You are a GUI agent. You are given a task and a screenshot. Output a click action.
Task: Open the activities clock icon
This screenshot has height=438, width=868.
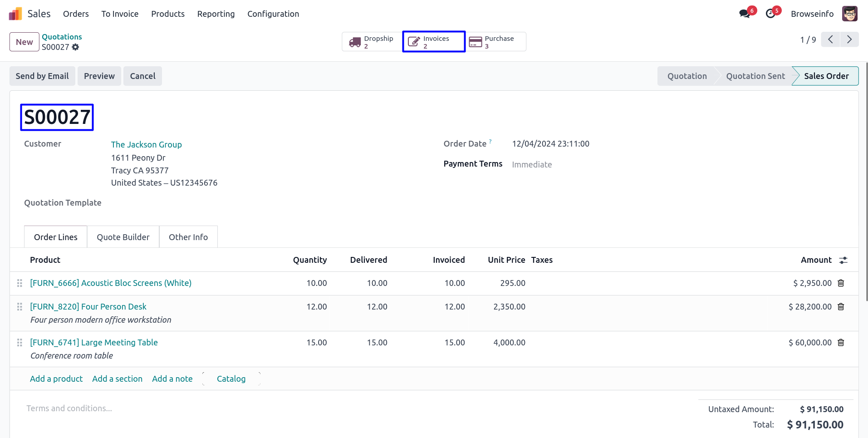click(770, 14)
